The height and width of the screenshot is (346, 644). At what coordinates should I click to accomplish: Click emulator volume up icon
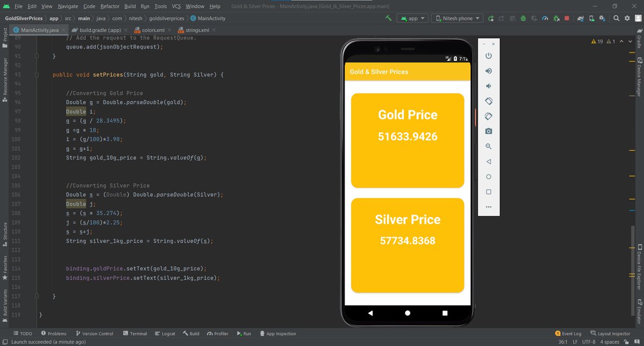click(488, 71)
